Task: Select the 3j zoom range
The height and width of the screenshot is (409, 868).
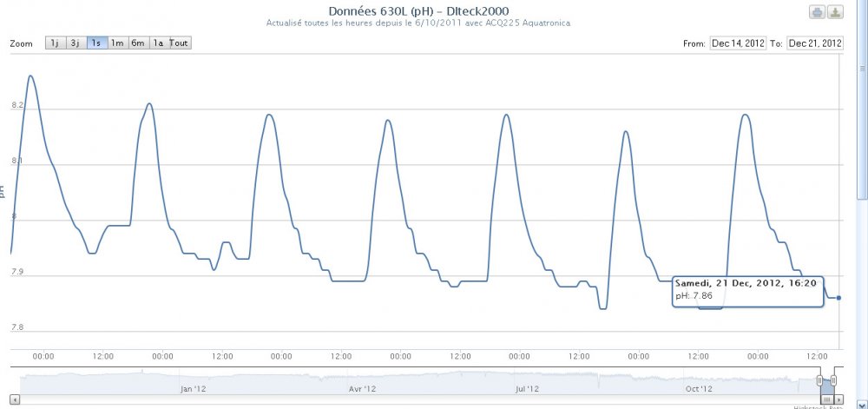Action: coord(76,43)
